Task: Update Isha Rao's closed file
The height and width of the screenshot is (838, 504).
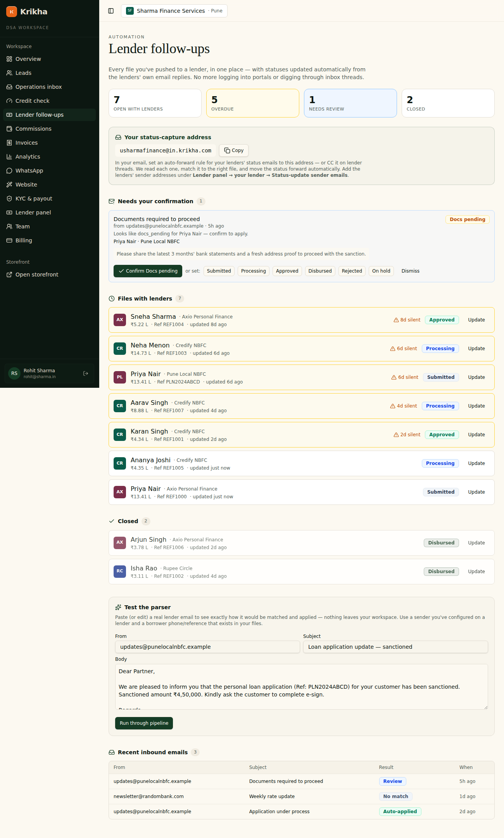Action: tap(476, 572)
